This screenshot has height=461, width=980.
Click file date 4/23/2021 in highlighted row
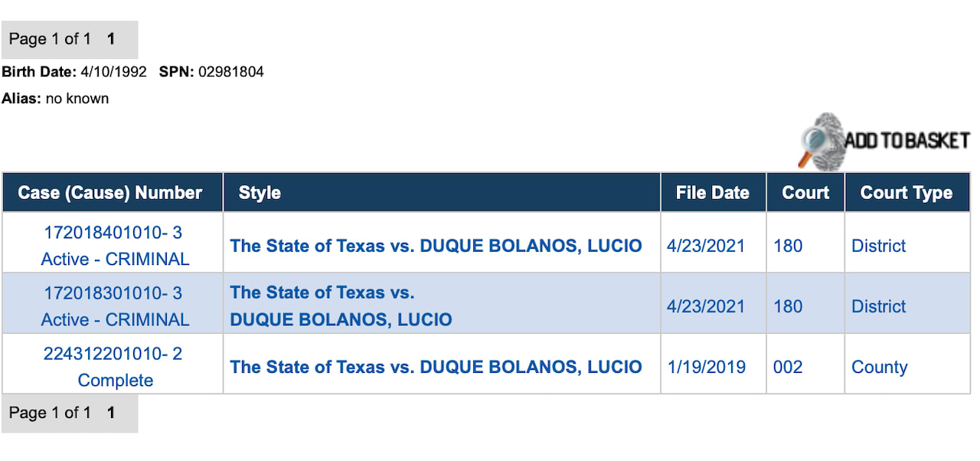click(706, 306)
